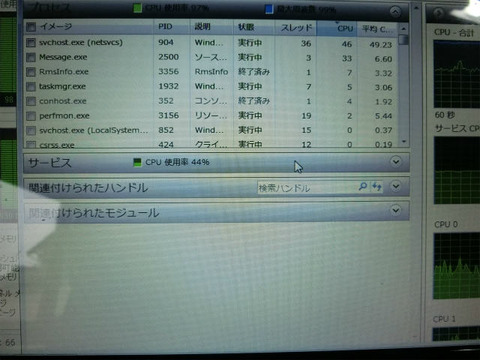Collapse the graph pane with arrow button

[x=438, y=13]
